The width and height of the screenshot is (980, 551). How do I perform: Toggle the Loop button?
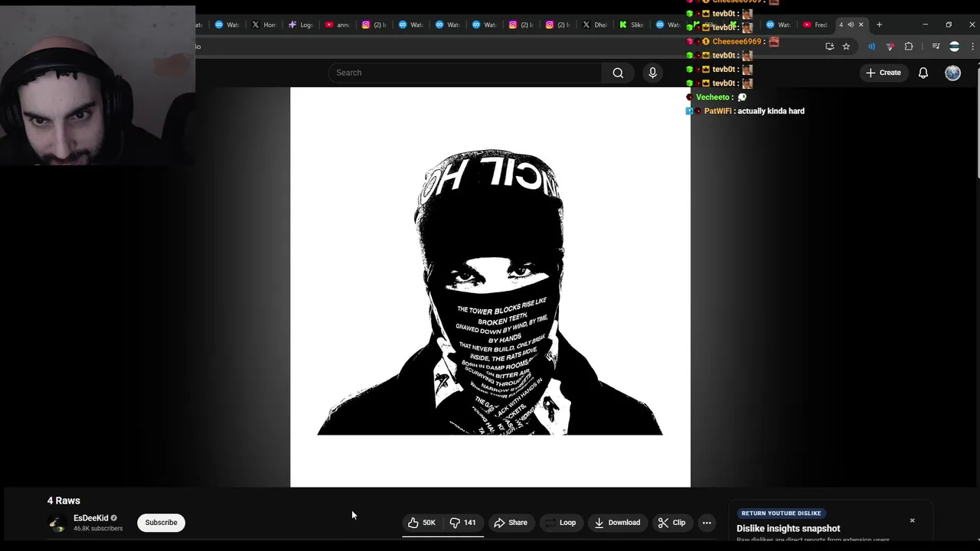560,523
